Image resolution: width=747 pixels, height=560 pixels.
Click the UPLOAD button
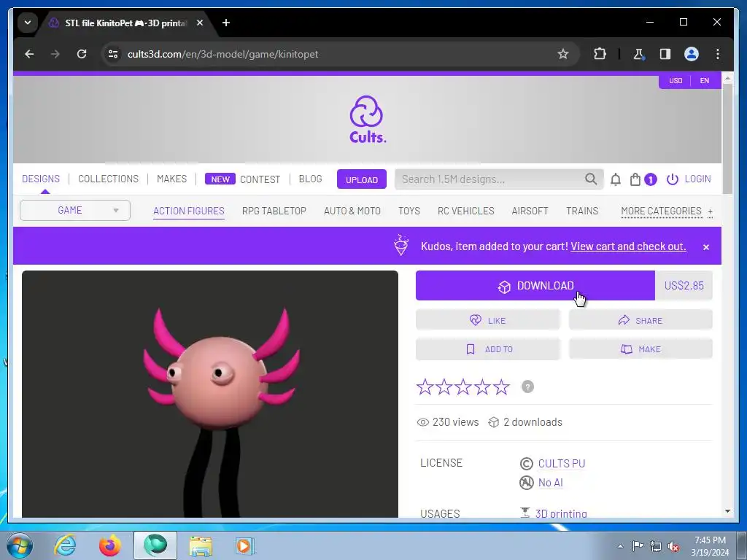point(362,179)
